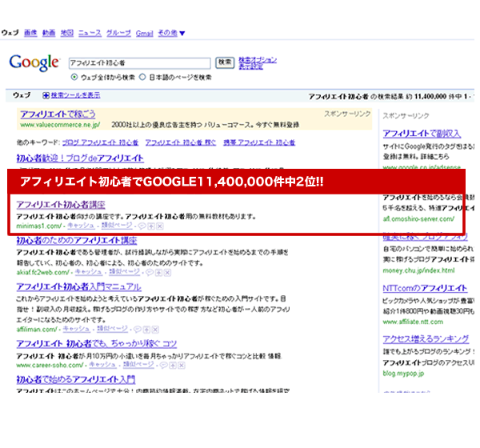Click the ウェブ item in the top navigation
The height and width of the screenshot is (448, 480).
[x=10, y=33]
